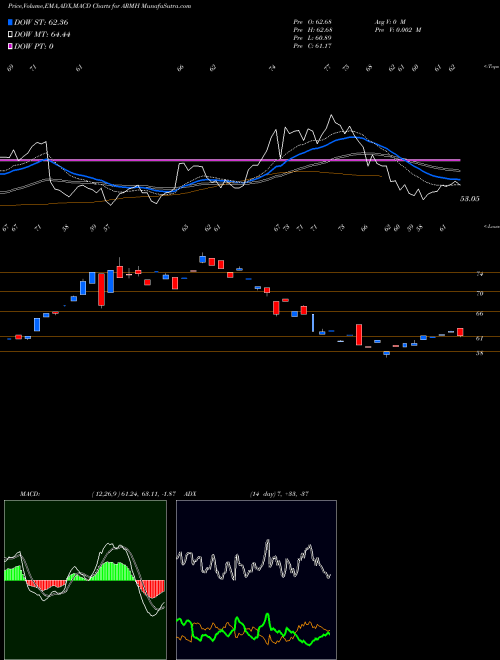Viewport: 500px width, 660px height.
Task: Click the 'Avg V: 0 M' volume text
Action: 390,21
